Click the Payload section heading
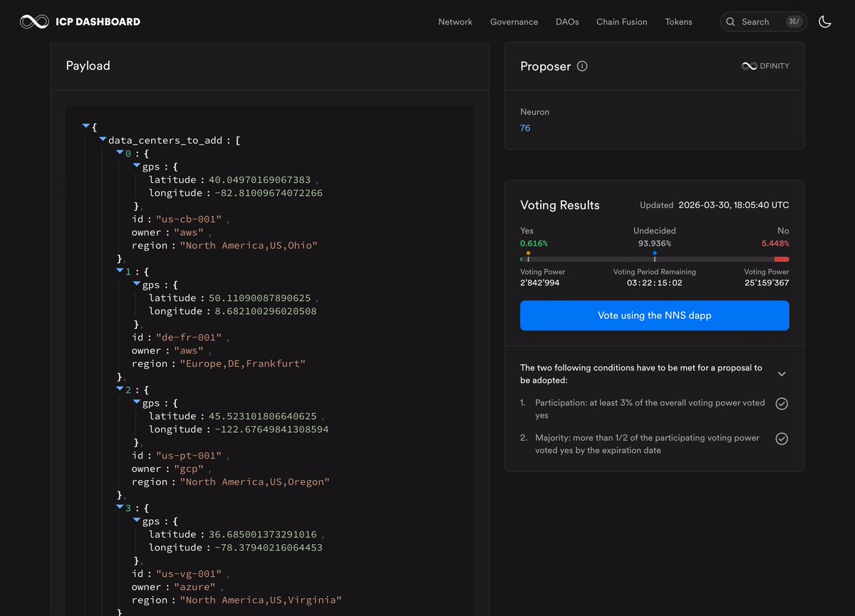Screen dimensions: 855x616 (x=88, y=66)
